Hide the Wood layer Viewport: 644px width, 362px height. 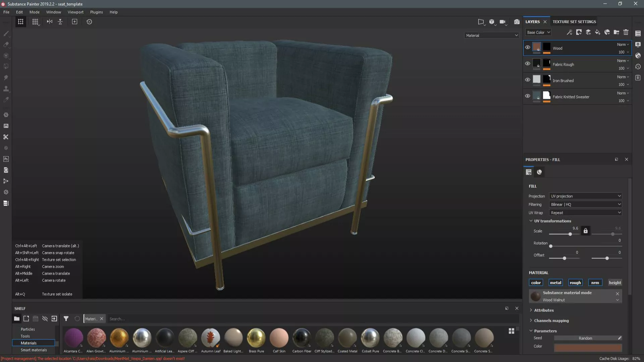pos(528,47)
